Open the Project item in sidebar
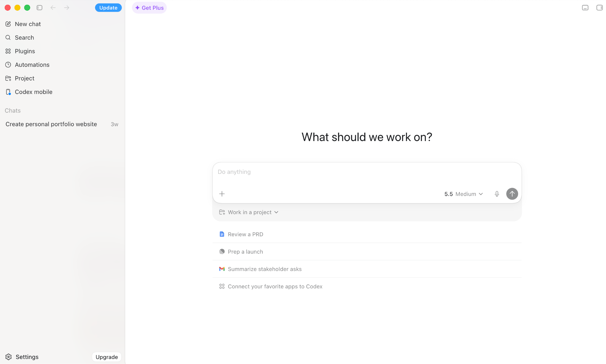The width and height of the screenshot is (606, 364). tap(62, 78)
